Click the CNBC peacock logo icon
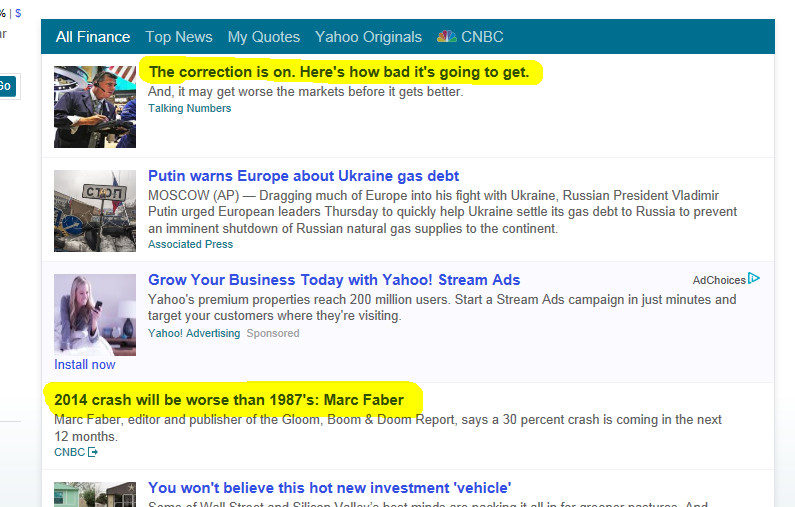 [x=446, y=37]
